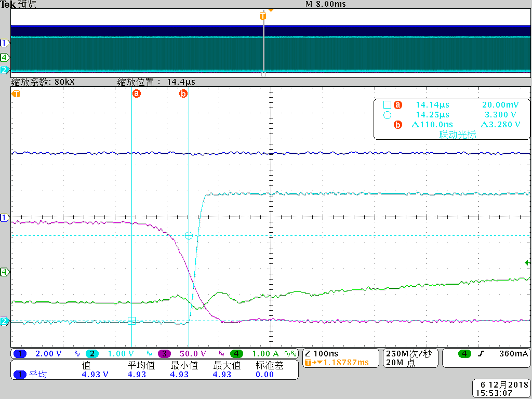Image resolution: width=532 pixels, height=399 pixels.
Task: Click the 14.14µs cursor a time value
Action: (x=433, y=105)
